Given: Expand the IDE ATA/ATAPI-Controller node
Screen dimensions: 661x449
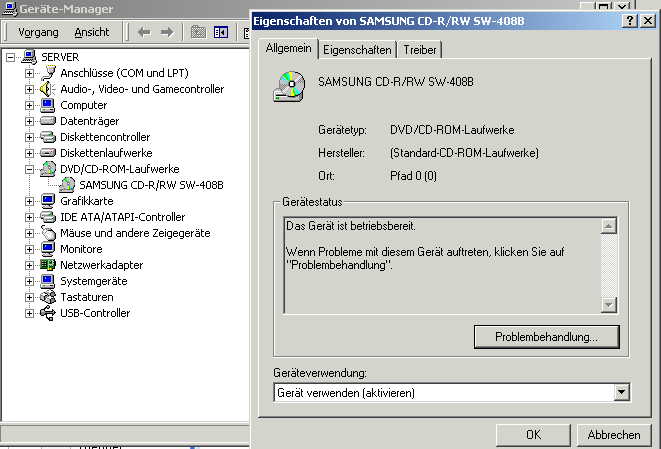Looking at the screenshot, I should pos(29,217).
